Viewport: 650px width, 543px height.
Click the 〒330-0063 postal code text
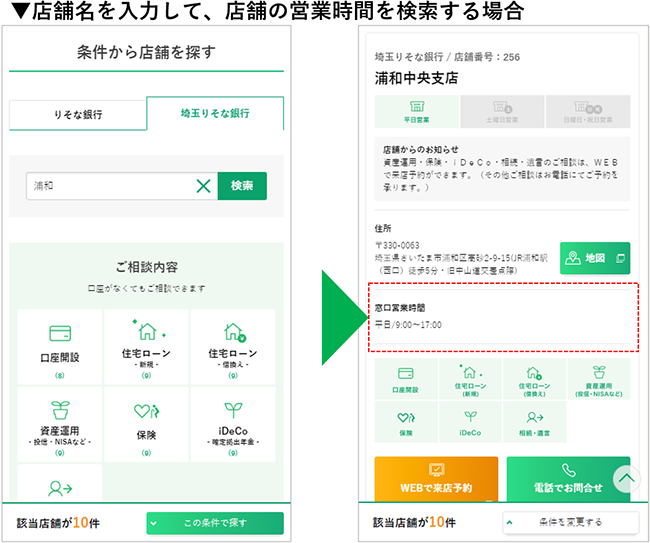pyautogui.click(x=397, y=245)
